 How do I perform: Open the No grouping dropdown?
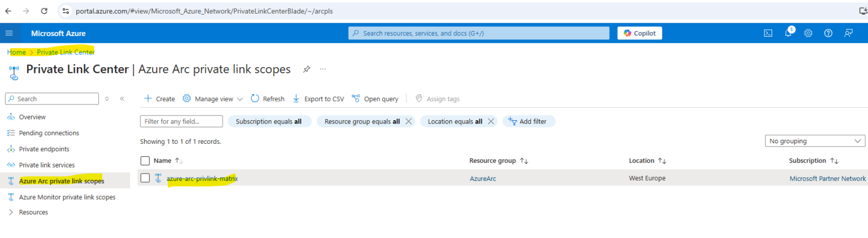pos(814,141)
